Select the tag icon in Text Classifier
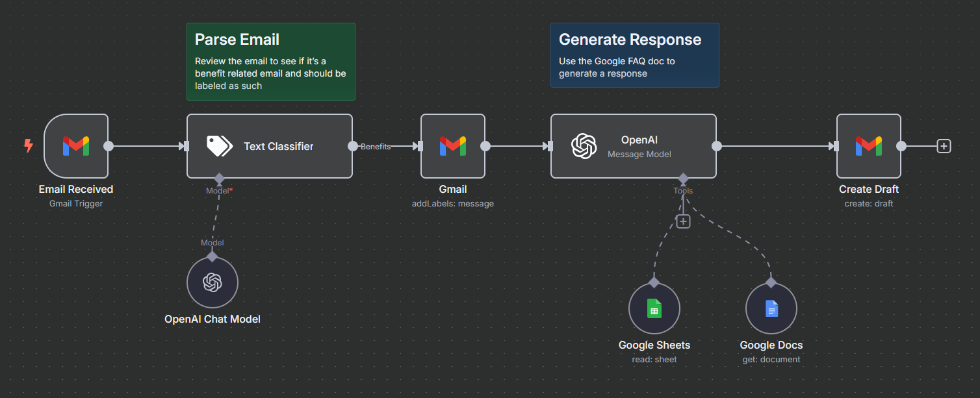 point(220,146)
